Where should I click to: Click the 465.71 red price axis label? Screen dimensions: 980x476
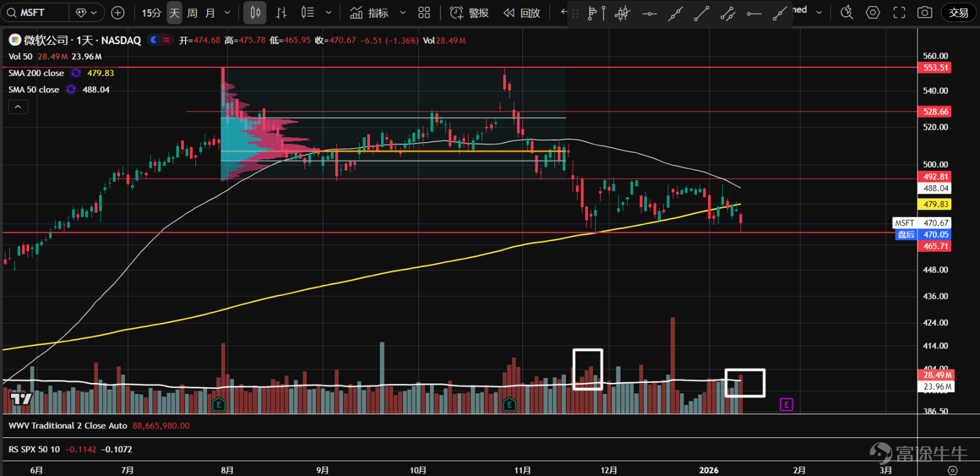pyautogui.click(x=935, y=246)
